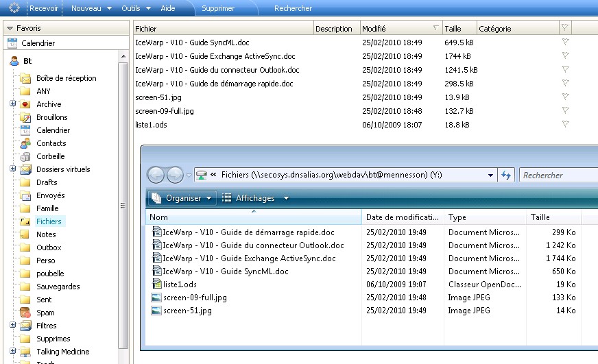Click the Explorer Rechercher search field
Image resolution: width=598 pixels, height=364 pixels.
coord(555,175)
